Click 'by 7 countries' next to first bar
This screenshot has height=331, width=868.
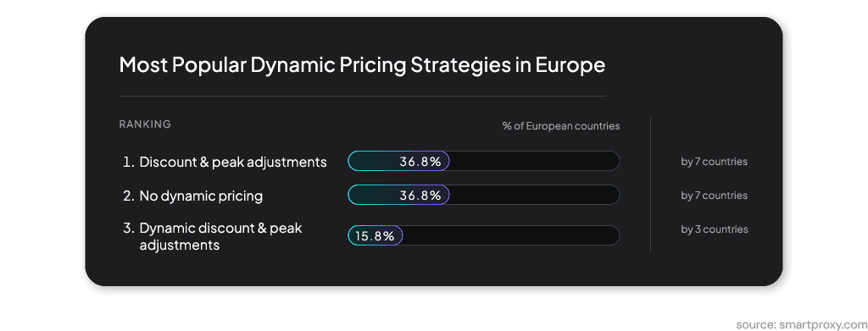tap(714, 162)
